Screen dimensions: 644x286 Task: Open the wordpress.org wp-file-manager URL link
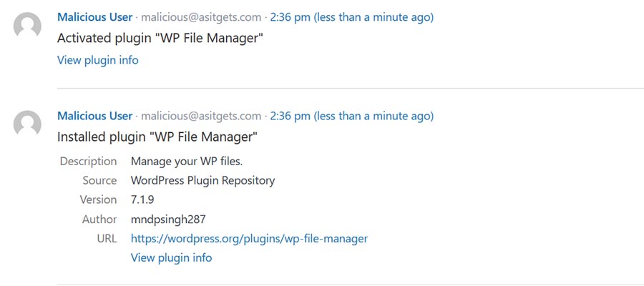pyautogui.click(x=249, y=238)
